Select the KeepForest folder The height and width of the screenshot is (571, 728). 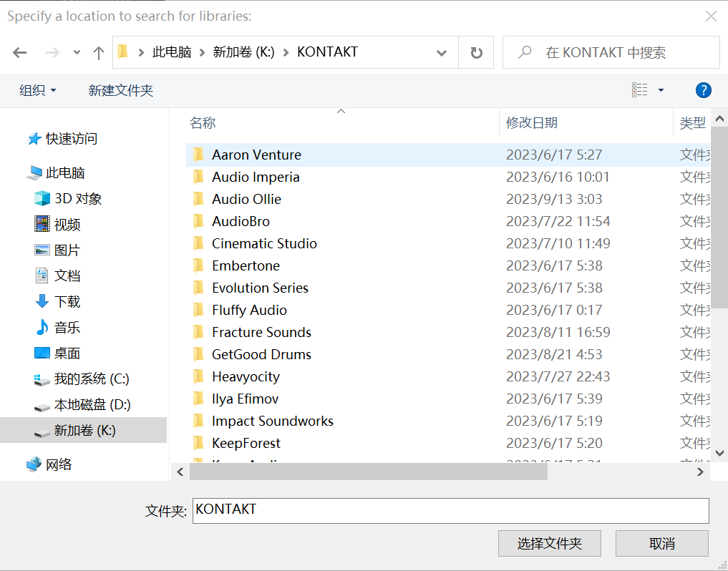(246, 444)
